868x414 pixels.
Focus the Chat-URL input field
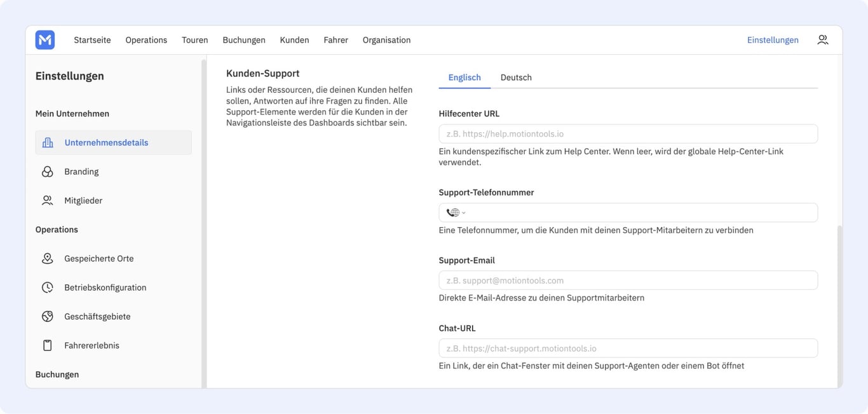click(628, 348)
